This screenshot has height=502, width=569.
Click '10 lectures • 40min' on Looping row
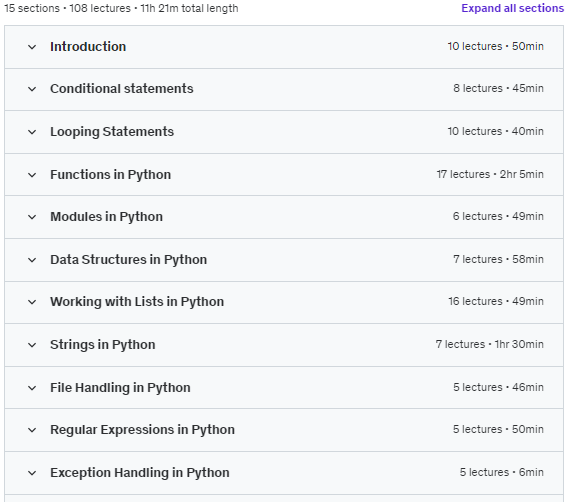pos(495,131)
